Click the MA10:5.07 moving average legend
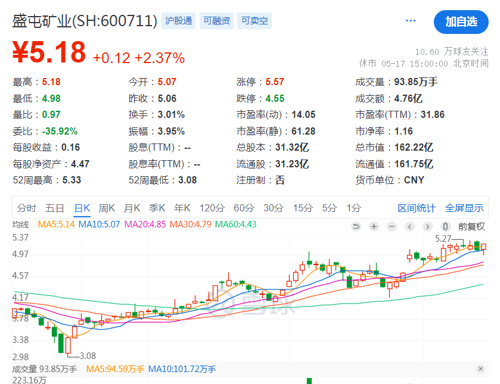 pos(99,224)
